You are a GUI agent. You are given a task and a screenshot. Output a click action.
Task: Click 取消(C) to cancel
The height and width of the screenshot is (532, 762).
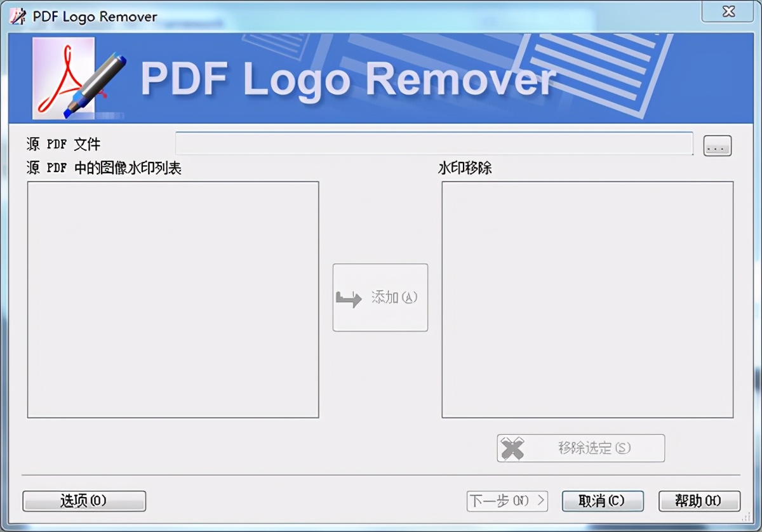click(x=602, y=501)
